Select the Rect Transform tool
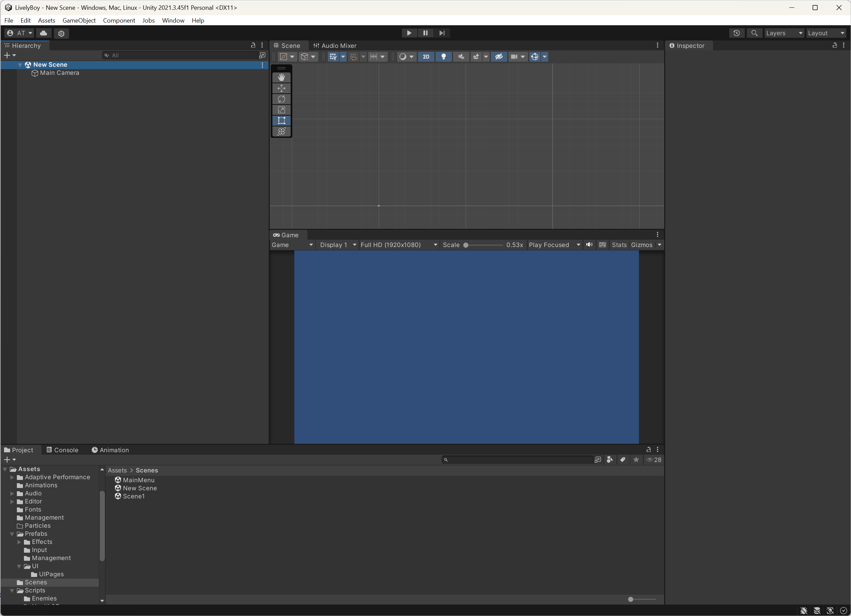 point(282,121)
